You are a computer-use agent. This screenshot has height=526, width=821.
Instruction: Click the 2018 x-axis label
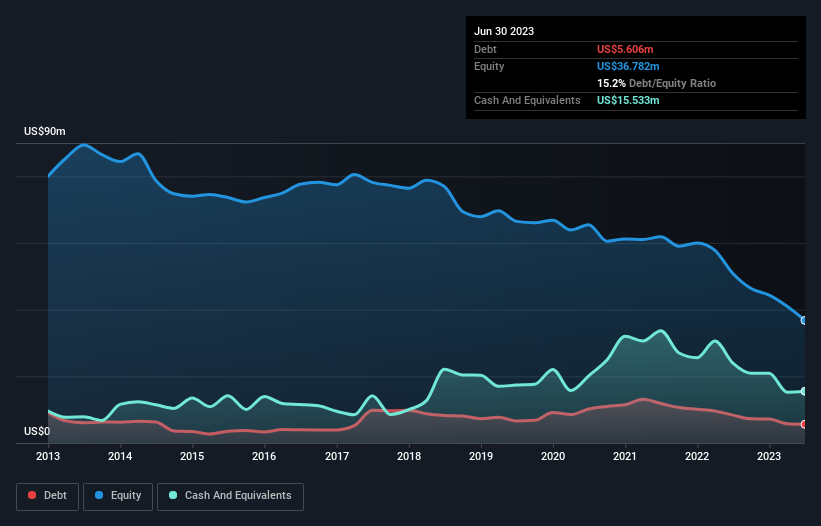click(409, 456)
